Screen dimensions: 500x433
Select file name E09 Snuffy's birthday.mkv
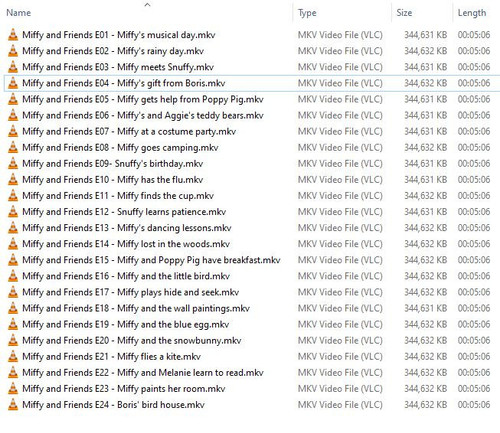113,163
